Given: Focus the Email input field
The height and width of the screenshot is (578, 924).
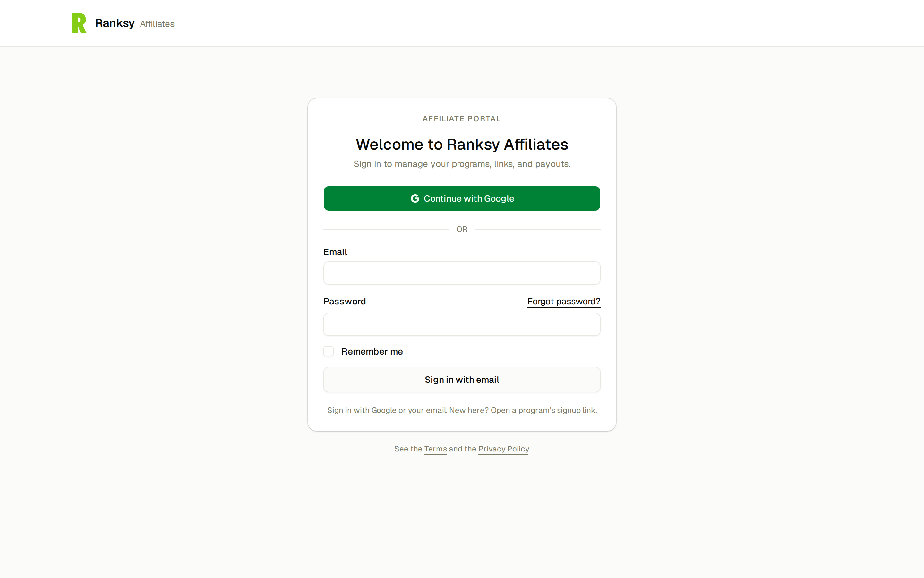Looking at the screenshot, I should pyautogui.click(x=462, y=273).
